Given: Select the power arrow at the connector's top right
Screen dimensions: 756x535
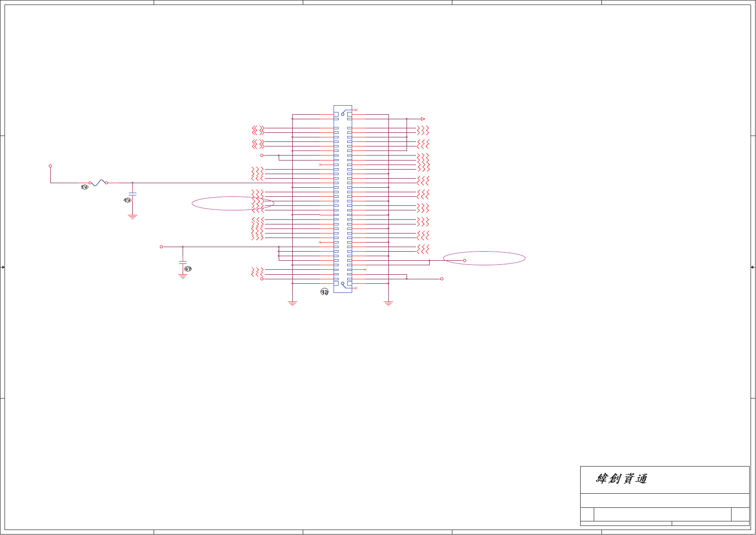Looking at the screenshot, I should coord(423,119).
